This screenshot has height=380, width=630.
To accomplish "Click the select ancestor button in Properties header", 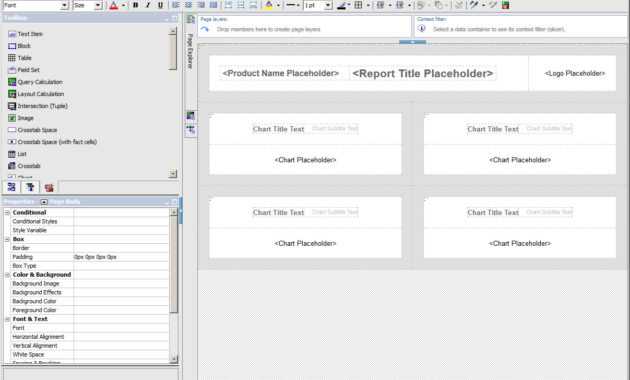I will click(44, 202).
